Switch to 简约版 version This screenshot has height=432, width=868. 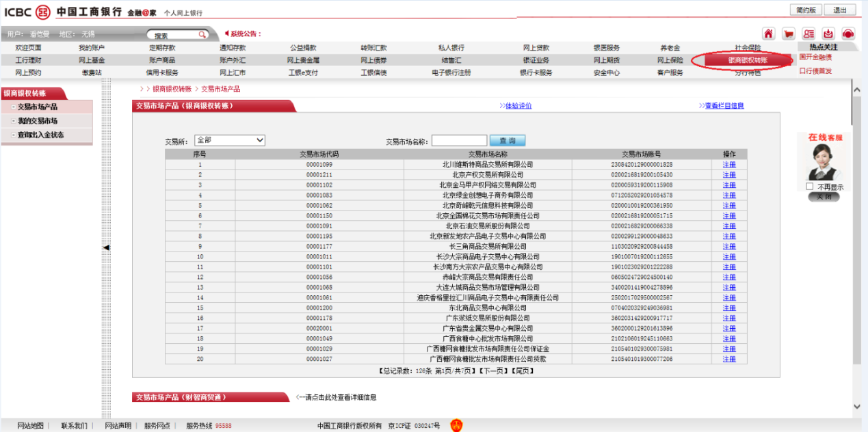coord(805,10)
